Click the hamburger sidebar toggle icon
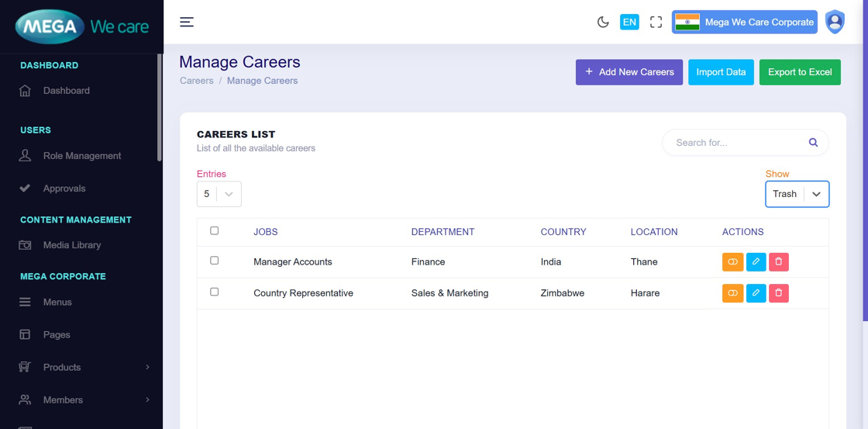This screenshot has width=868, height=429. pos(187,22)
